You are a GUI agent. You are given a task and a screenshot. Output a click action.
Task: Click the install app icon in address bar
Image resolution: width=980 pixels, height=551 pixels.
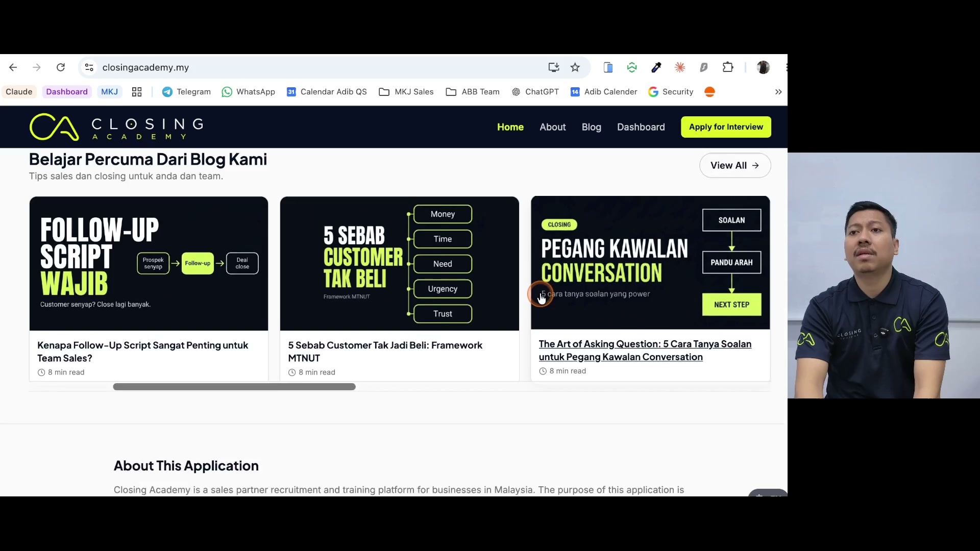pos(554,67)
